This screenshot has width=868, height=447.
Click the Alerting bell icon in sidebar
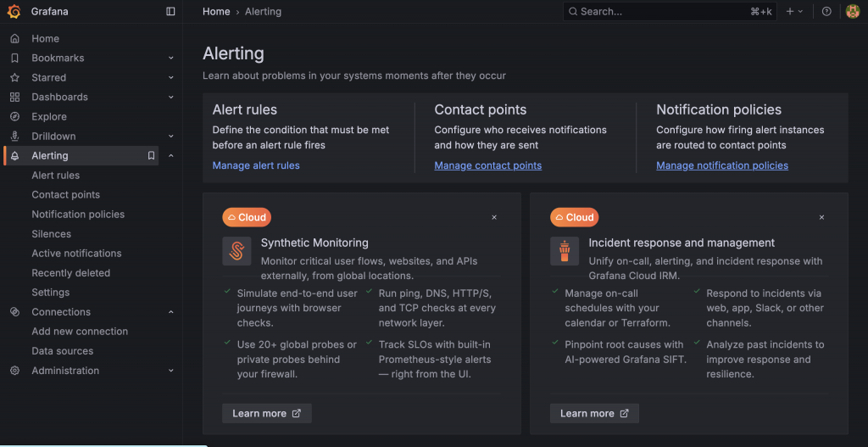pyautogui.click(x=14, y=156)
